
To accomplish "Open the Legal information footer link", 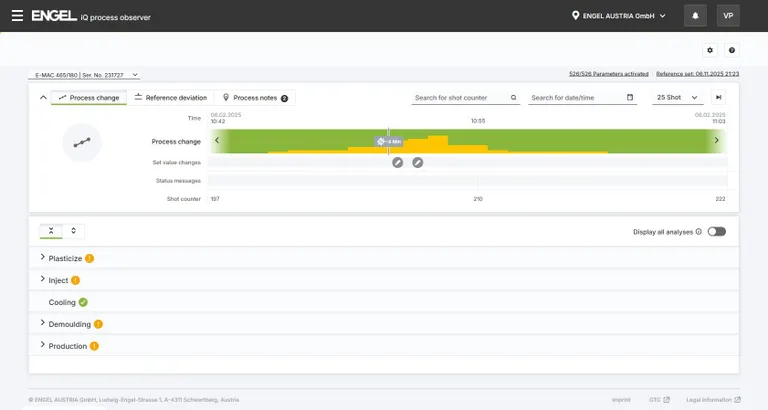I will [713, 400].
